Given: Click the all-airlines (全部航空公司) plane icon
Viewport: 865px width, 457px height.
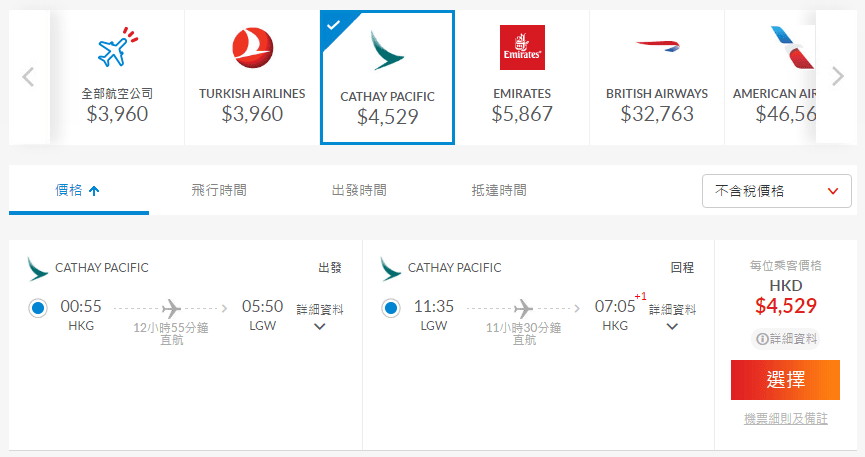Looking at the screenshot, I should click(x=117, y=48).
